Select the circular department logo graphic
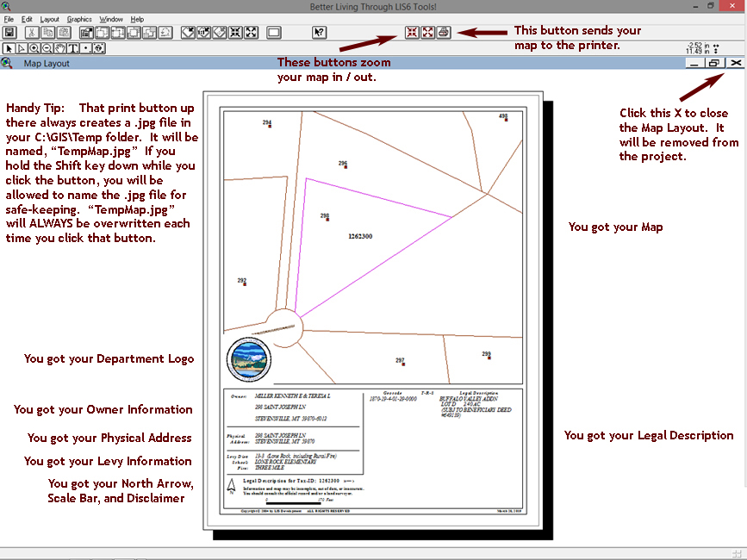747x560 pixels. pos(249,359)
